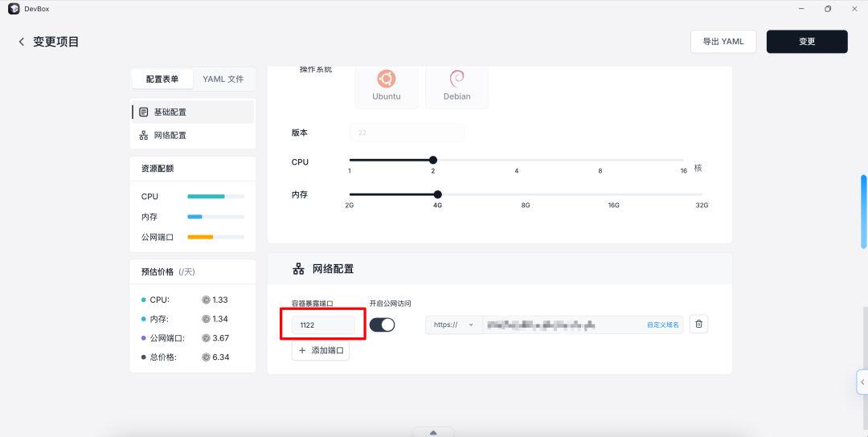The height and width of the screenshot is (437, 868).
Task: Click the 资源配额 panel heading
Action: pos(158,168)
